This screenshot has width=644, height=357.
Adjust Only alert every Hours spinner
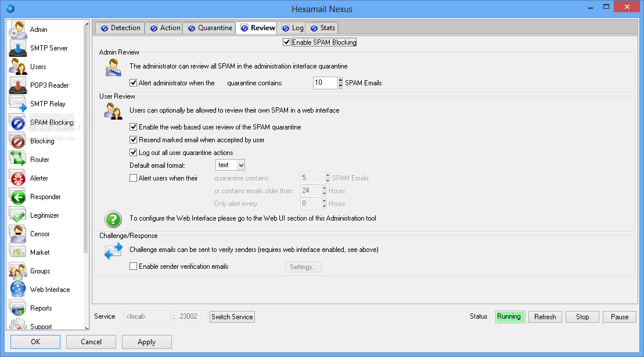pos(324,204)
